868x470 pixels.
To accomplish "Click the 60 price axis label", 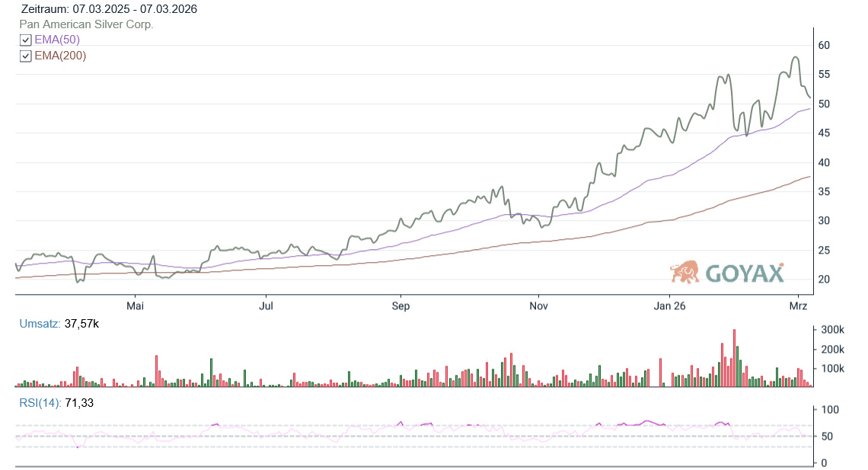I will (824, 45).
